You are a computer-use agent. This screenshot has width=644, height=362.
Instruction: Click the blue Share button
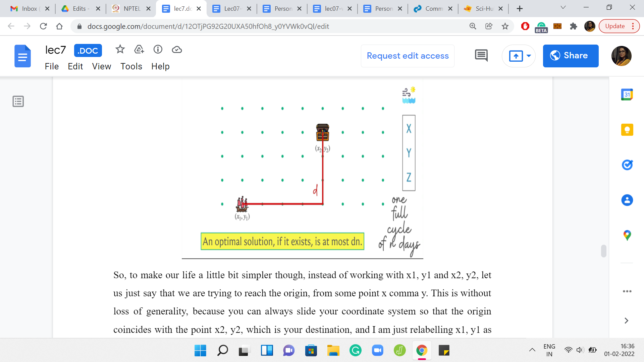pyautogui.click(x=570, y=56)
